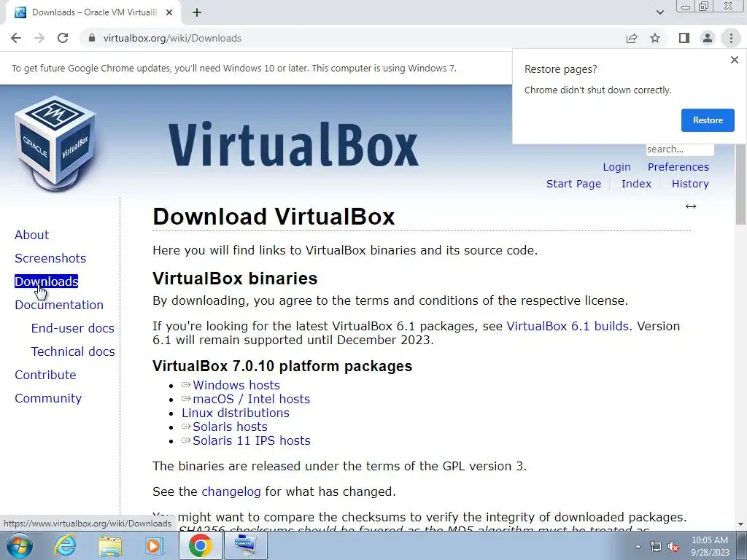Open the Linux distributions link
747x560 pixels.
tap(236, 413)
